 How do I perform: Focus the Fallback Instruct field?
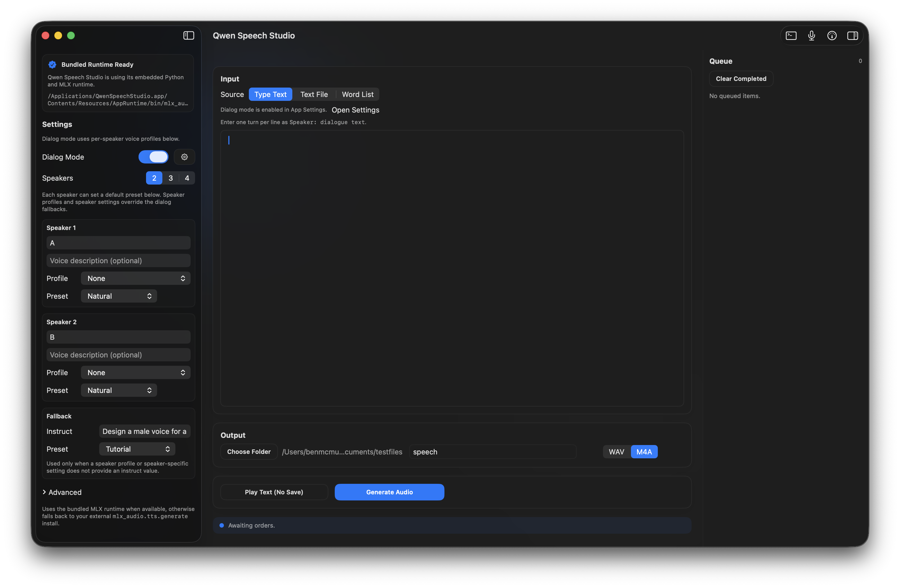[x=144, y=431]
